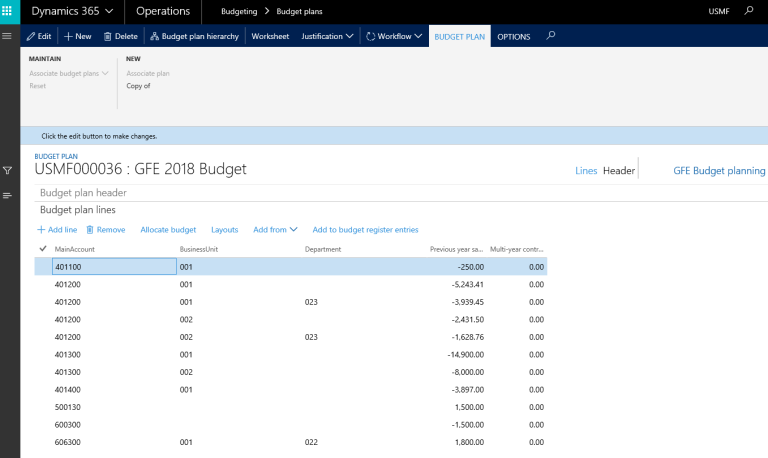768x458 pixels.
Task: Click the MainAccount cell containing 401100
Action: click(113, 267)
